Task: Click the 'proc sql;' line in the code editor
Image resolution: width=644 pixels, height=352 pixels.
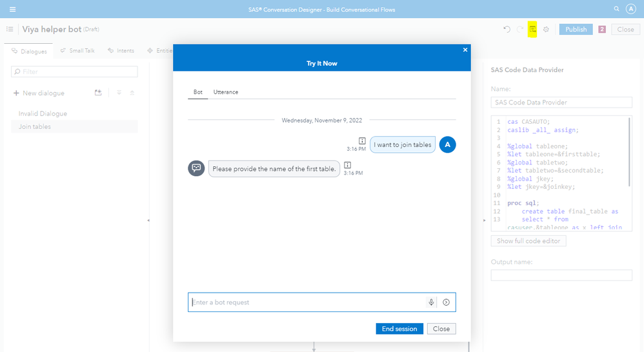Action: coord(523,203)
